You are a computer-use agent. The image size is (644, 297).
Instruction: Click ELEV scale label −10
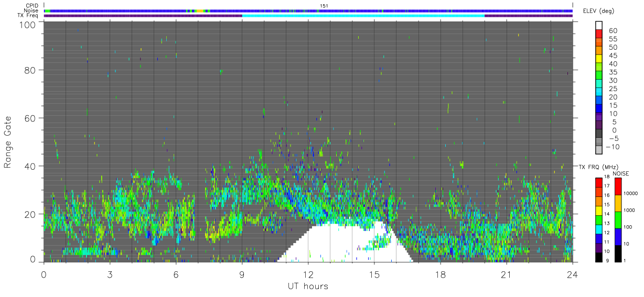coord(613,147)
